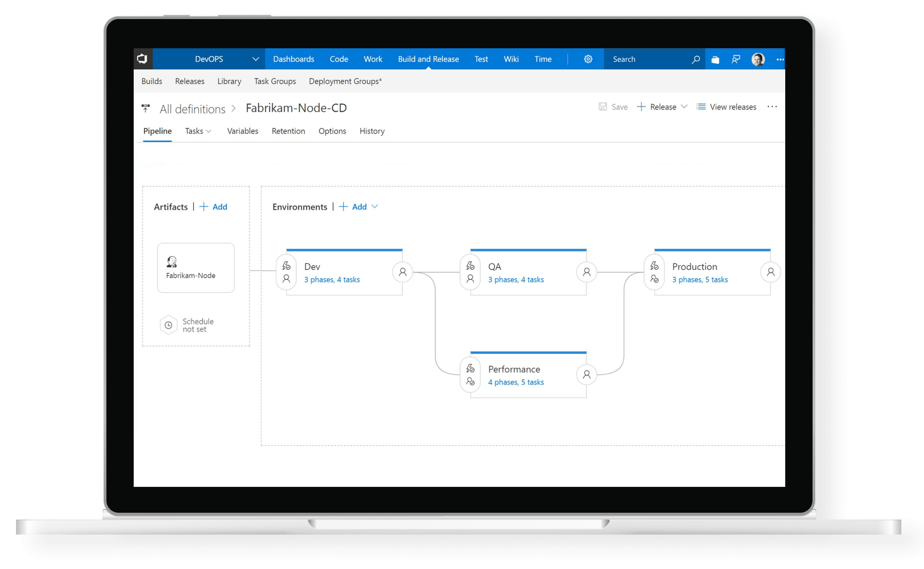Open the Time hub
Image resolution: width=924 pixels, height=569 pixels.
tap(543, 59)
